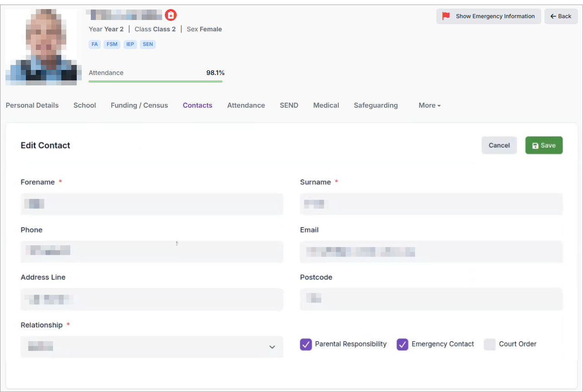Uncheck the Parental Responsibility checkbox
This screenshot has height=392, width=583.
click(306, 344)
